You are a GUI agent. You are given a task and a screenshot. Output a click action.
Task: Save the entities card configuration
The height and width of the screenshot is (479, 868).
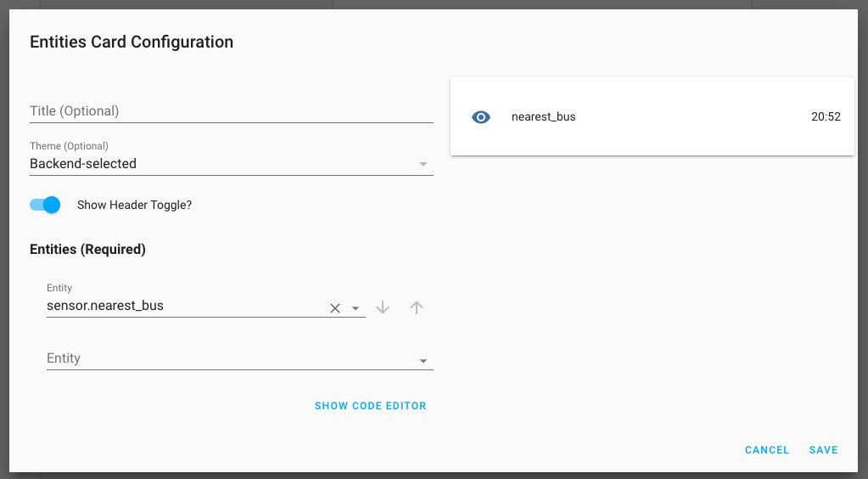click(x=823, y=450)
